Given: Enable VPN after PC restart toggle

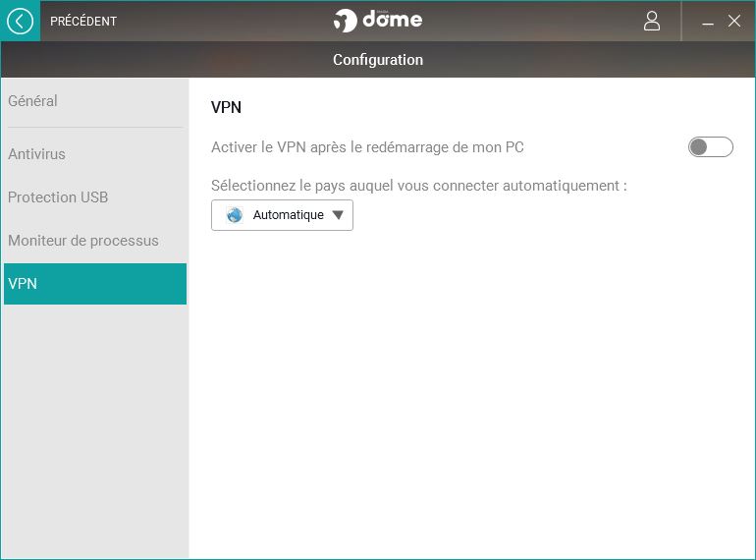Looking at the screenshot, I should pos(710,146).
